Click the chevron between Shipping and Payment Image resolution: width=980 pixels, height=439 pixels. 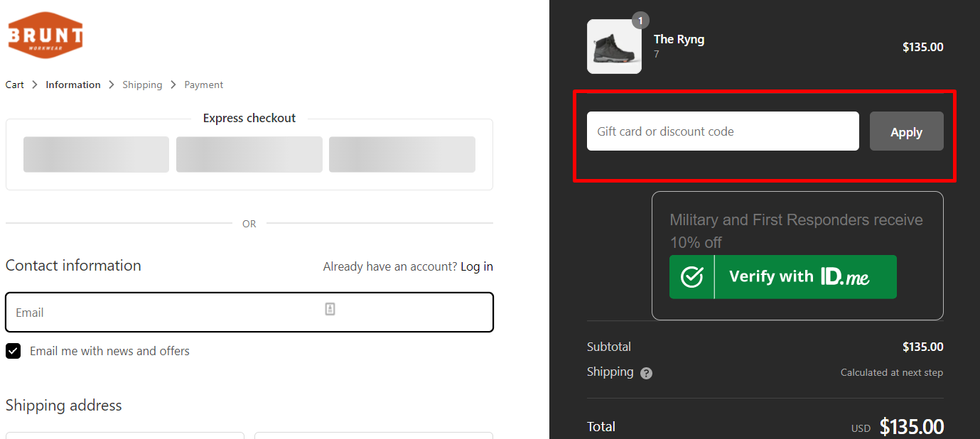click(x=173, y=85)
